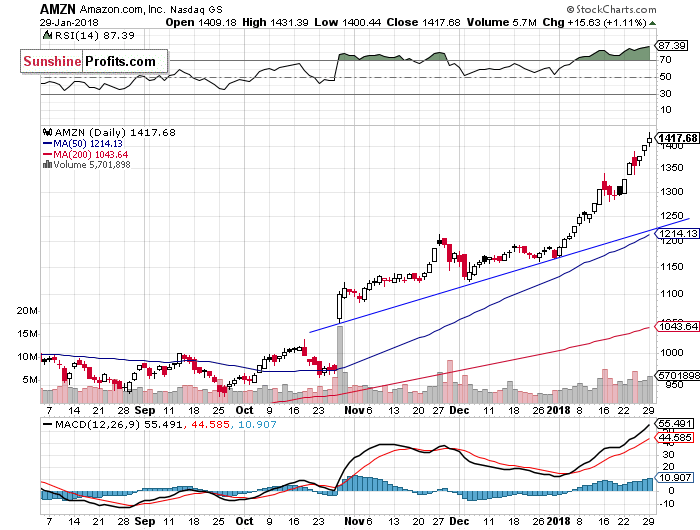Click the Open 1409.18 value

(200, 22)
